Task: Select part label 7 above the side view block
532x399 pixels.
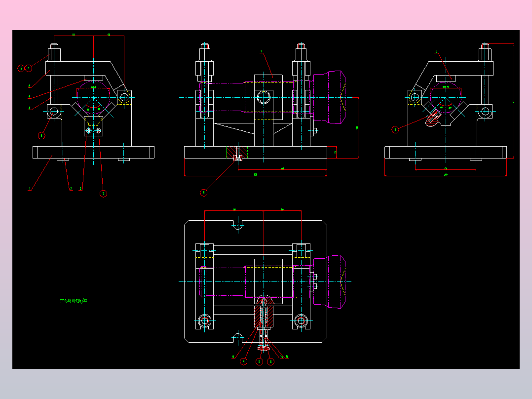Action: click(261, 52)
